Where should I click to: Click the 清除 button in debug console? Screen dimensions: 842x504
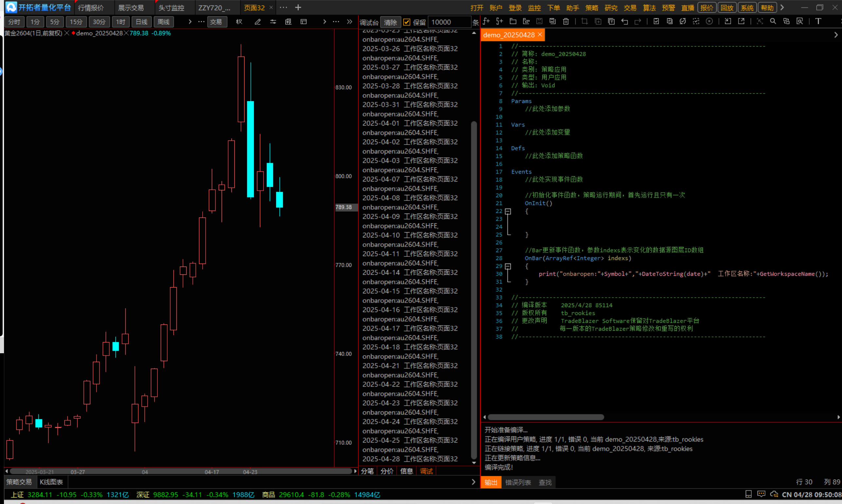coord(390,23)
